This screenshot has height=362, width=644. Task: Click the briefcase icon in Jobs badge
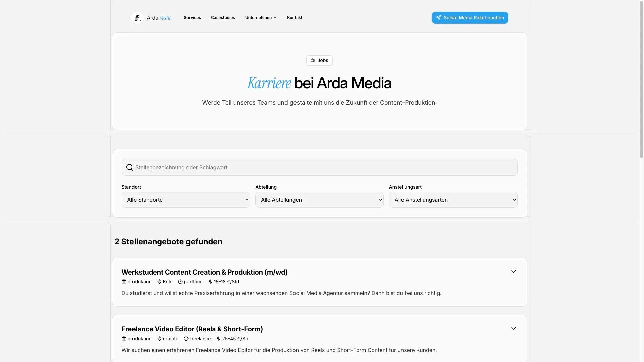(x=313, y=60)
